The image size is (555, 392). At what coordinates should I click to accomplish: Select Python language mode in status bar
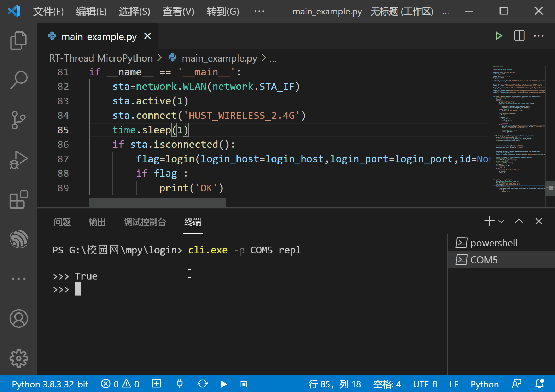pyautogui.click(x=484, y=384)
